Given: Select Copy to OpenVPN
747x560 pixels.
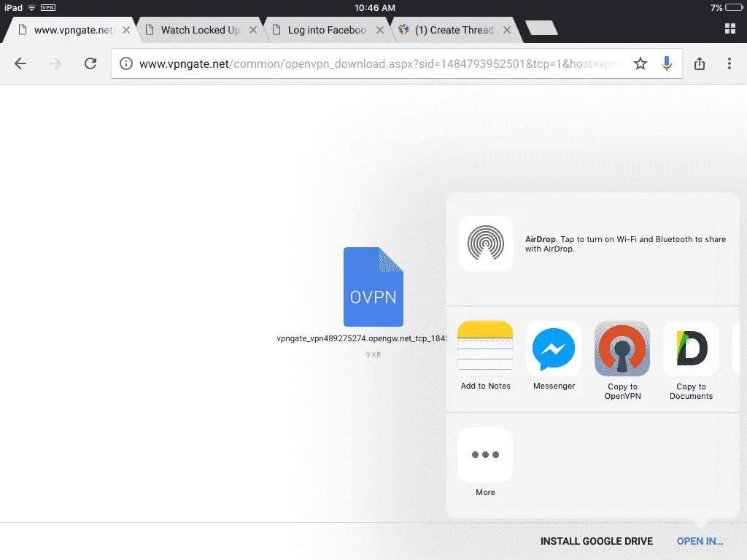Looking at the screenshot, I should (x=622, y=361).
